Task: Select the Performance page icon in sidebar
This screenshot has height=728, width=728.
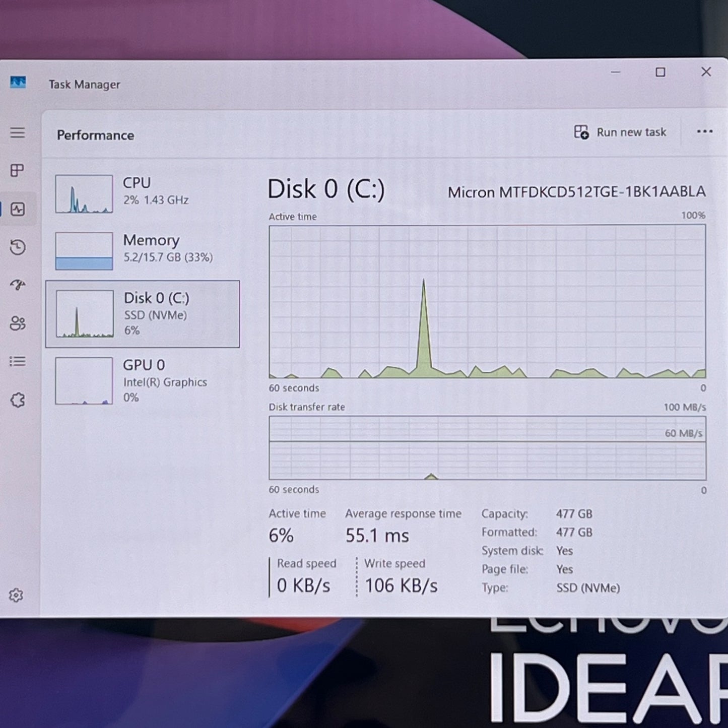Action: pos(18,209)
